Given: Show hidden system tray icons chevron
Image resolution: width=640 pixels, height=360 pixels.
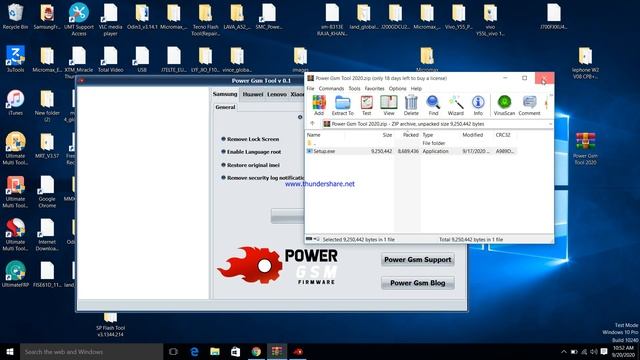Looking at the screenshot, I should (x=564, y=352).
